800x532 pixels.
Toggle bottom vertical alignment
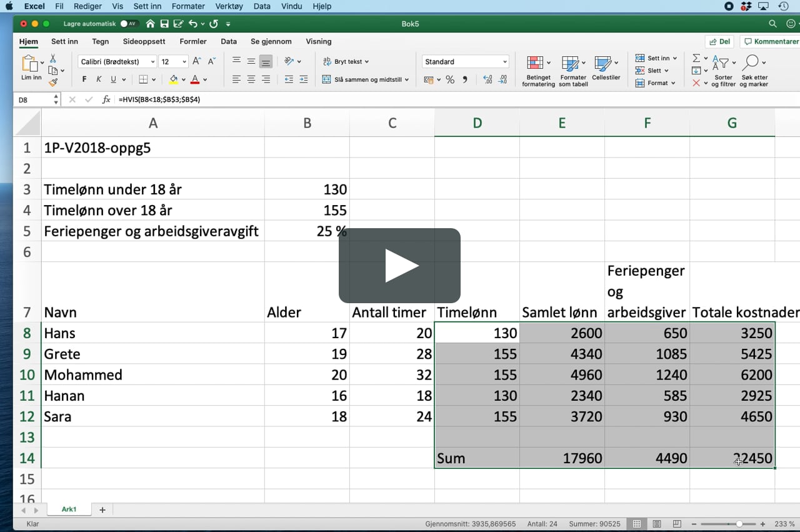pos(266,61)
